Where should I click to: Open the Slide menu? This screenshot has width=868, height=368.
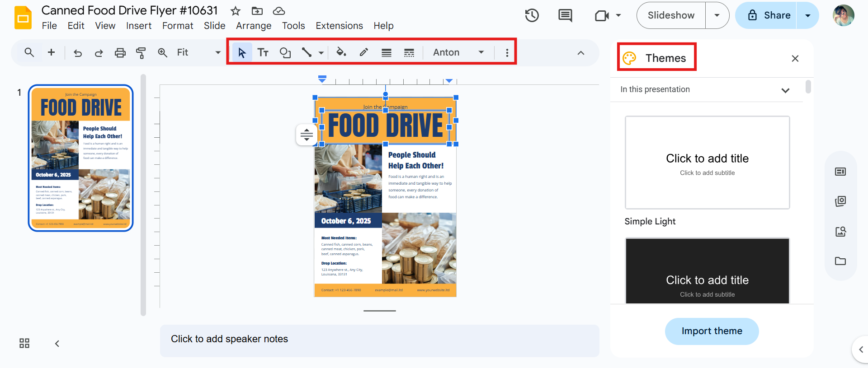point(215,26)
